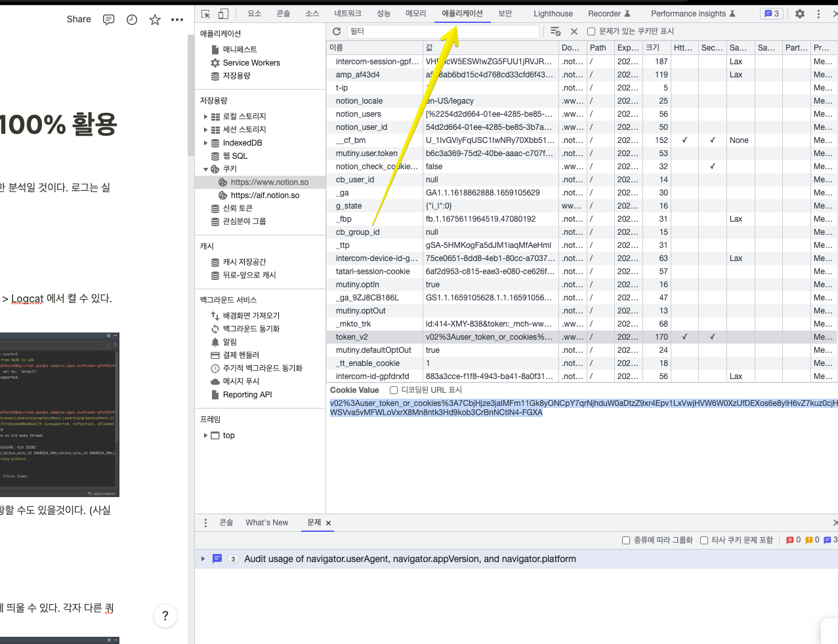Screen dimensions: 838x644
Task: Expand the top frame node
Action: click(205, 435)
